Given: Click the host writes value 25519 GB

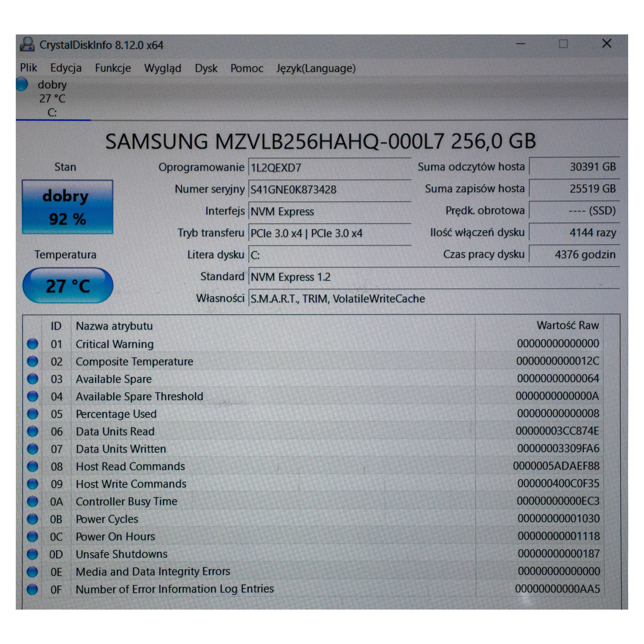Looking at the screenshot, I should (x=574, y=189).
